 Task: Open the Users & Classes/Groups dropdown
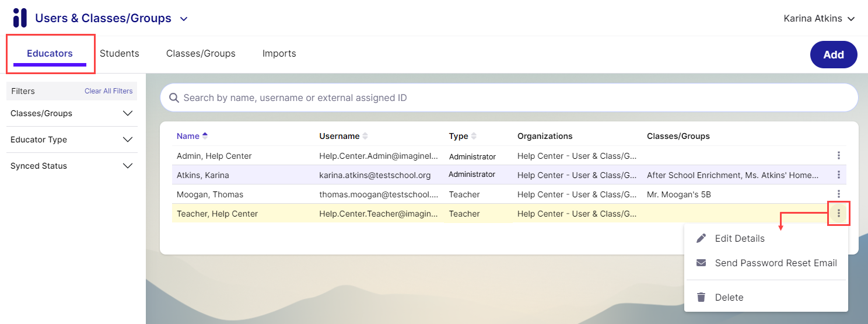tap(184, 19)
